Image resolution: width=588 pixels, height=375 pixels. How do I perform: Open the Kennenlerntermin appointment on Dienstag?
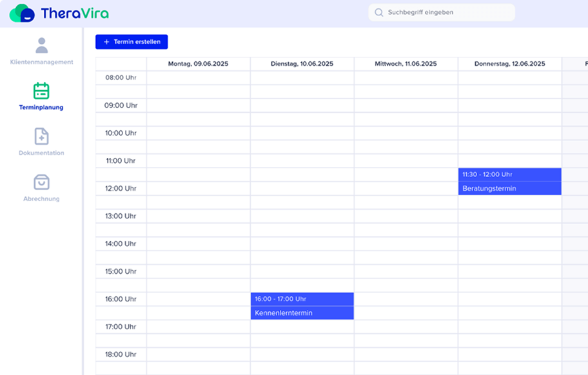click(x=302, y=313)
